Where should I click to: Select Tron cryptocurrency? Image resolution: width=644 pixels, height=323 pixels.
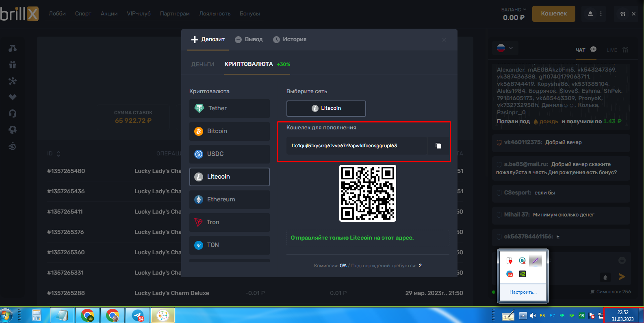230,222
